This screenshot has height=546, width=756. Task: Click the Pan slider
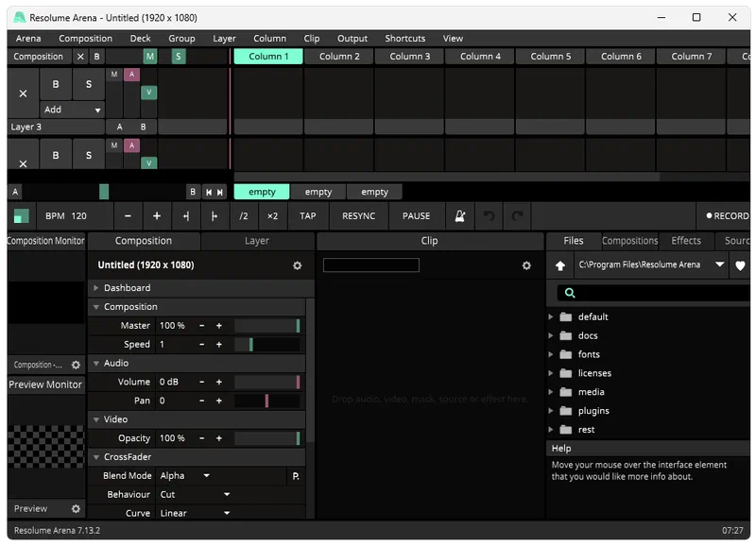pyautogui.click(x=267, y=401)
